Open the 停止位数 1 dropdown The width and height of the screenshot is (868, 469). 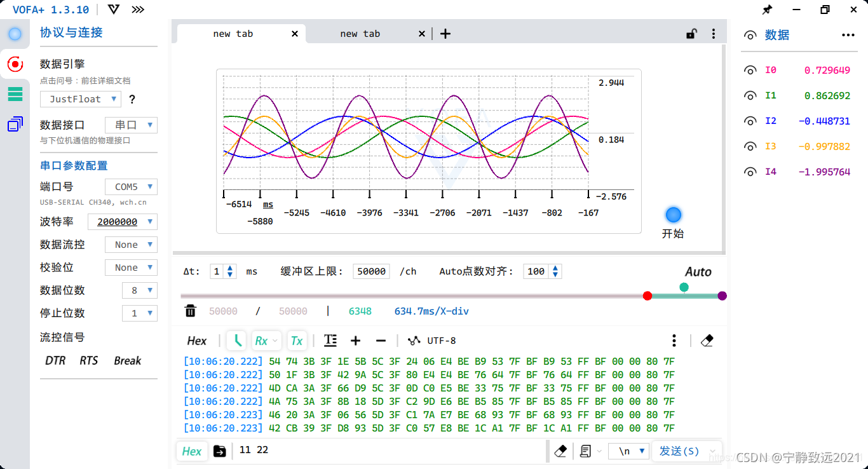tap(139, 313)
